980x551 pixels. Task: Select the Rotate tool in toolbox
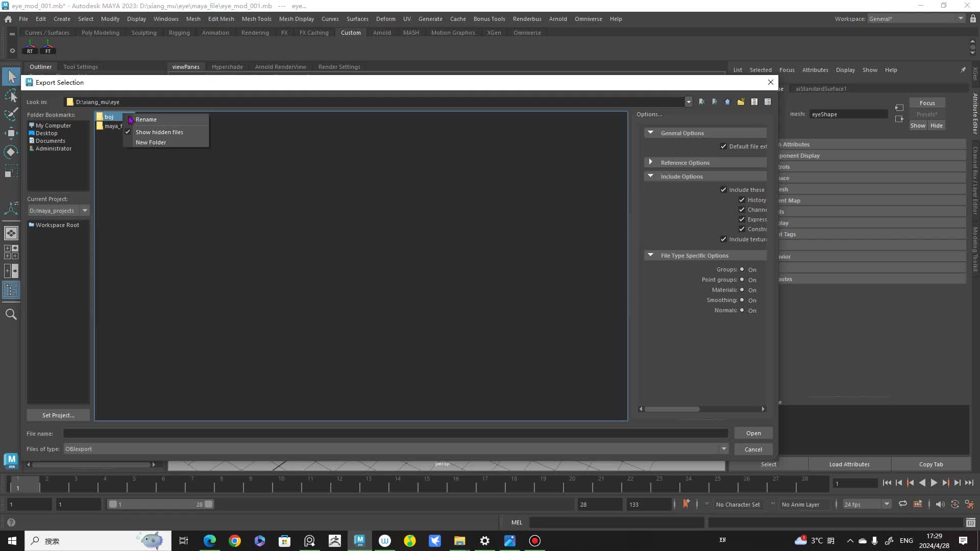click(11, 152)
